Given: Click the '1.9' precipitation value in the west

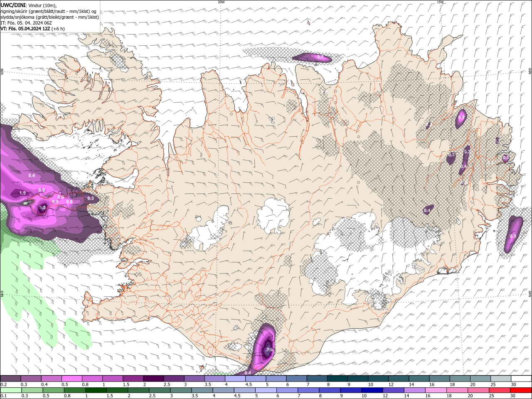Looking at the screenshot, I should [22, 193].
